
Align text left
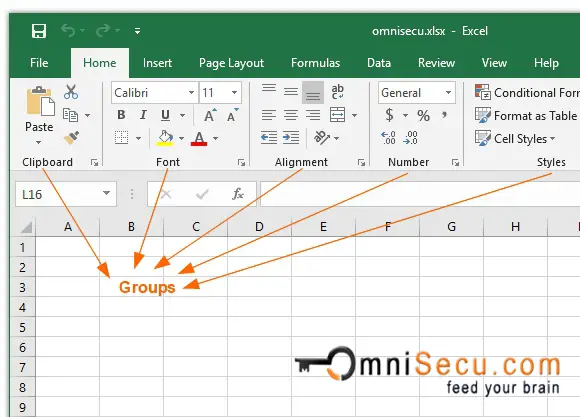click(269, 115)
